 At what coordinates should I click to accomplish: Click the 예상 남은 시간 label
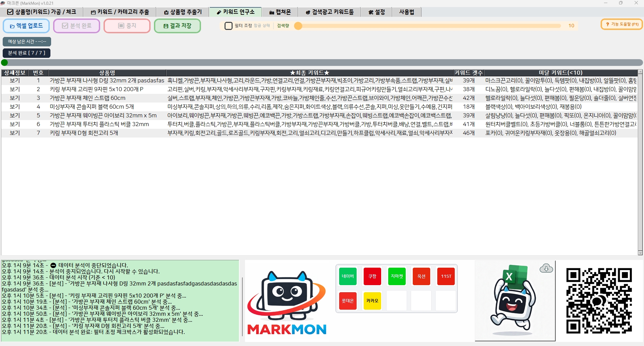(x=27, y=41)
